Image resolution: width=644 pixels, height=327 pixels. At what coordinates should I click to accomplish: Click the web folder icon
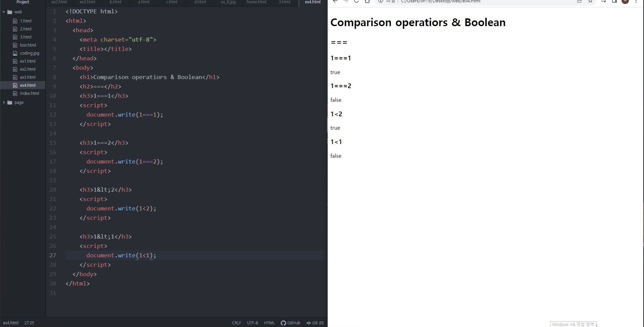(10, 12)
